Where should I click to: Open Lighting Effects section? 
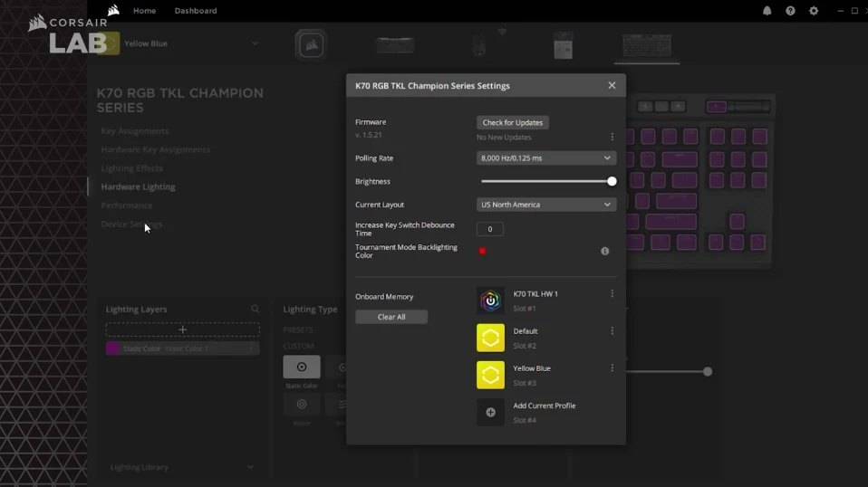pos(131,168)
